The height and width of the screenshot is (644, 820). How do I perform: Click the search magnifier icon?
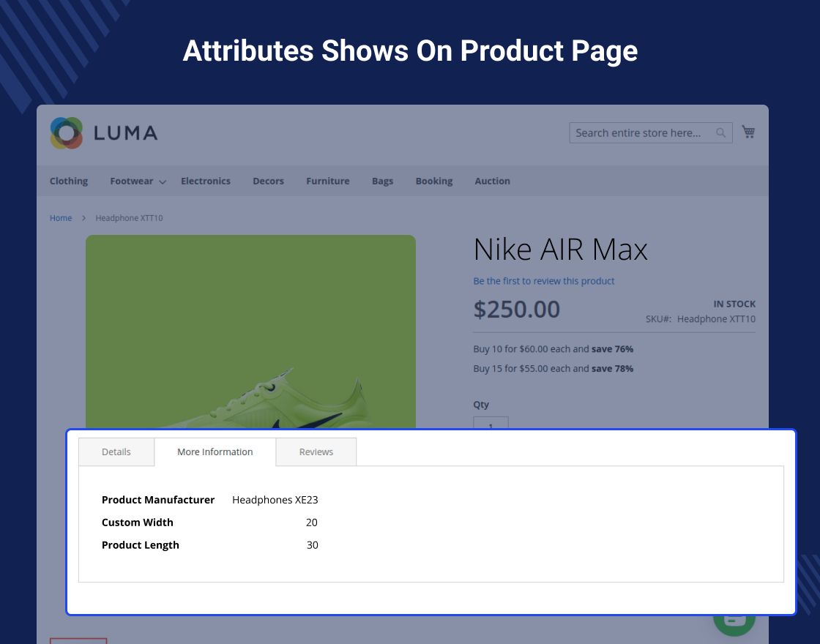[720, 132]
